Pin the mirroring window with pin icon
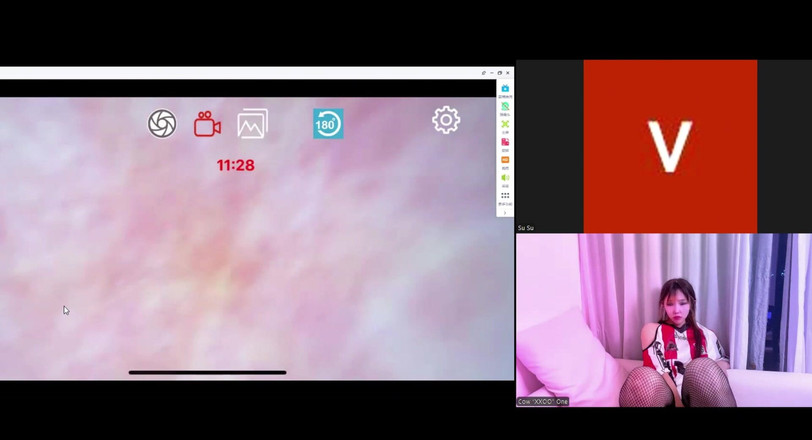The width and height of the screenshot is (812, 440). coord(483,73)
